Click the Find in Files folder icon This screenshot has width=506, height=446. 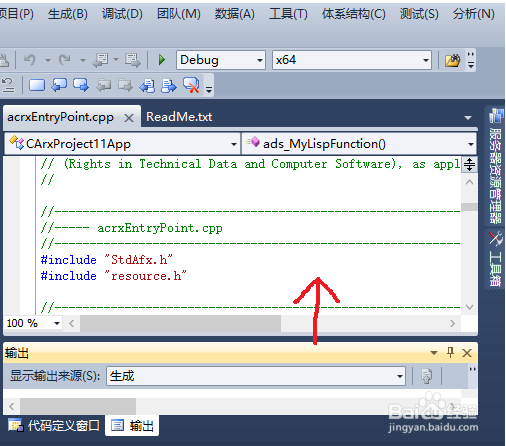452,60
